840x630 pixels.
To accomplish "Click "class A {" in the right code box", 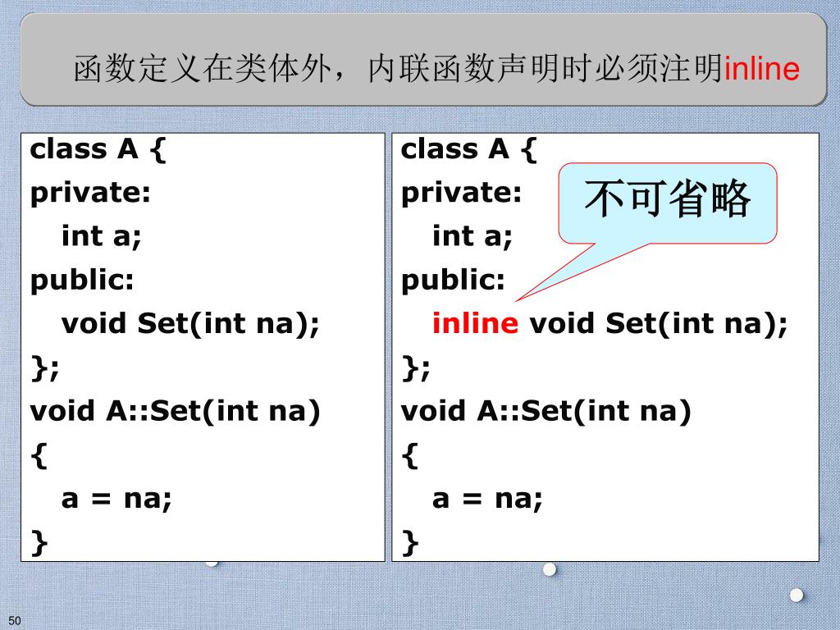I will pos(468,149).
